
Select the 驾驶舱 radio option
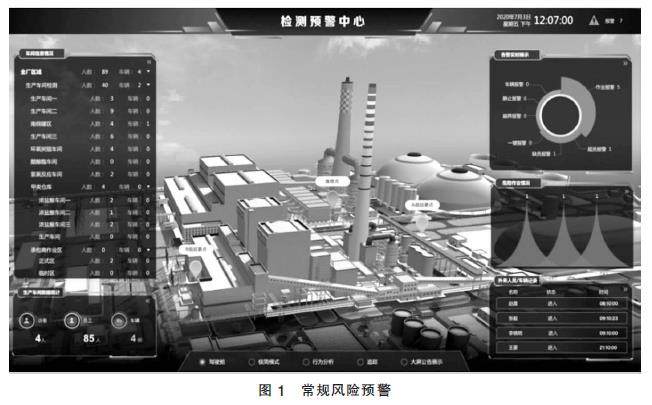(204, 360)
